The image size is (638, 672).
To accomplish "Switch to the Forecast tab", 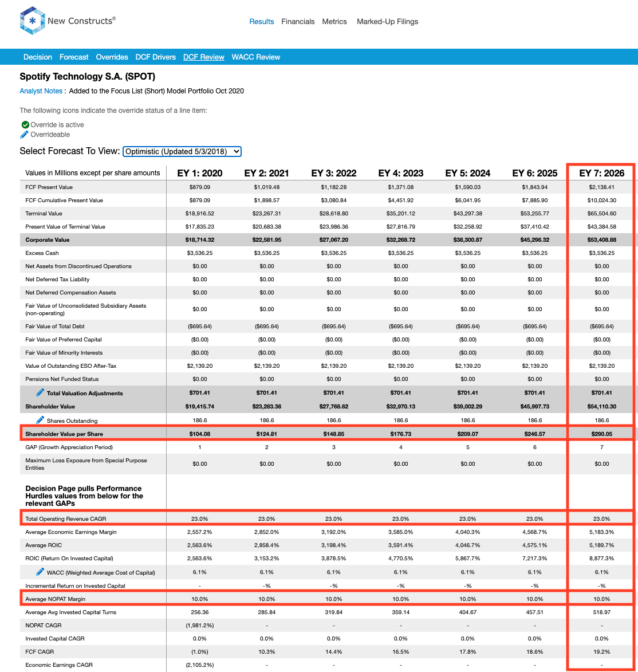I will [74, 57].
